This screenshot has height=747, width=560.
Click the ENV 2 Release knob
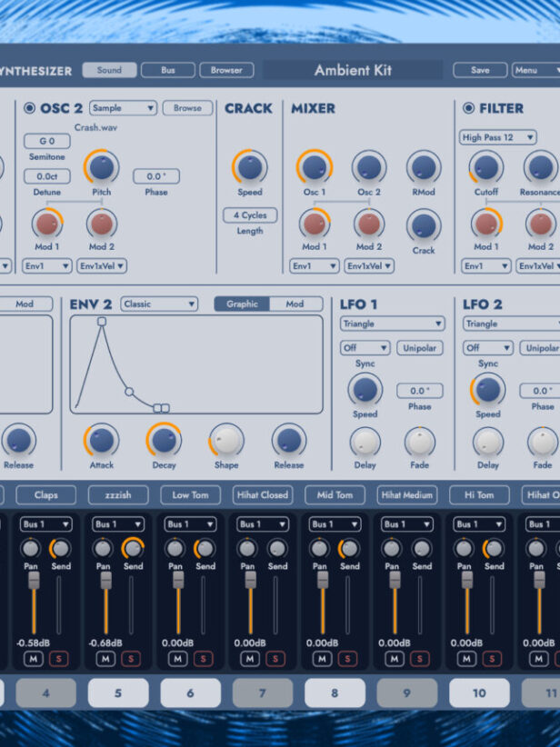point(289,440)
